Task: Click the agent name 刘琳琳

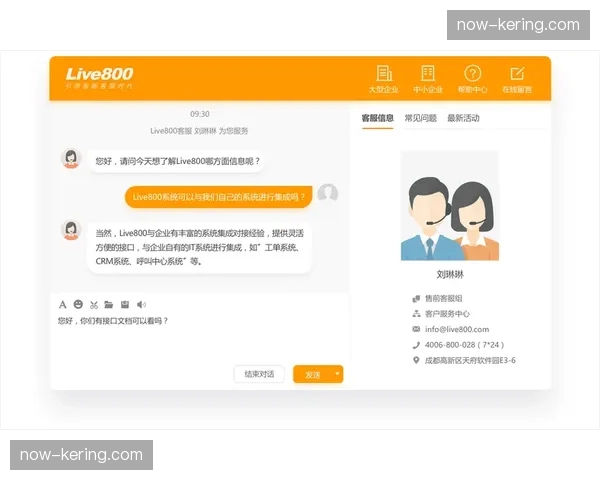Action: click(450, 274)
